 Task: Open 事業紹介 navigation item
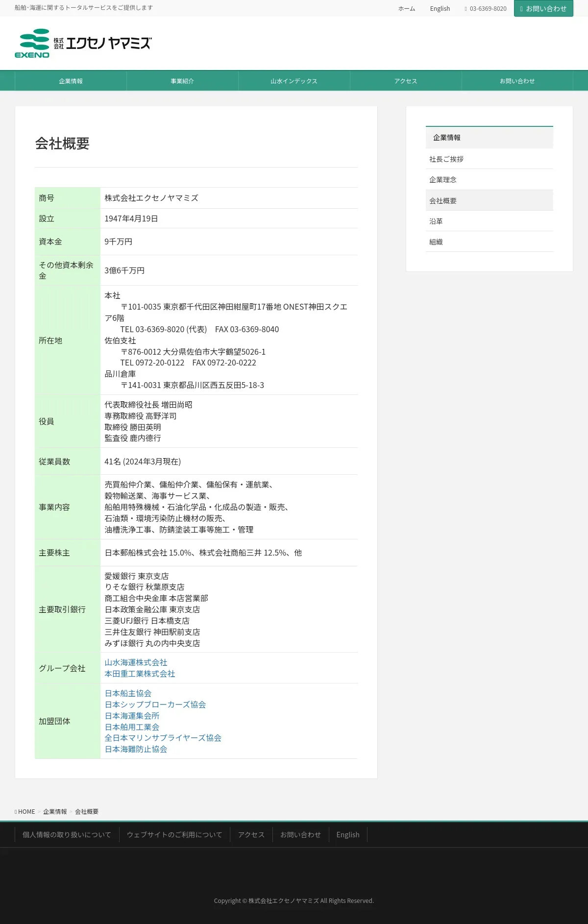pos(182,81)
